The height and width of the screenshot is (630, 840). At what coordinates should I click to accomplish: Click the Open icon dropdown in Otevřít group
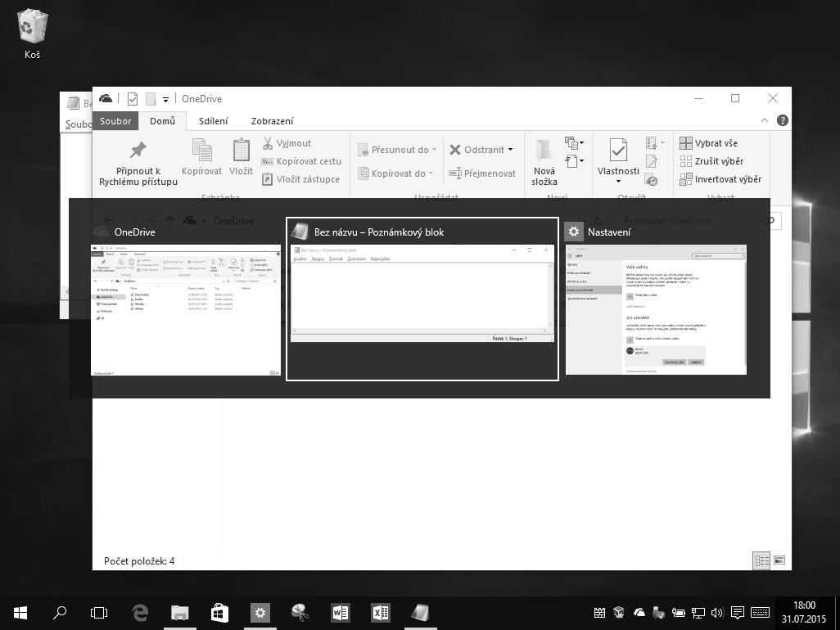click(655, 143)
